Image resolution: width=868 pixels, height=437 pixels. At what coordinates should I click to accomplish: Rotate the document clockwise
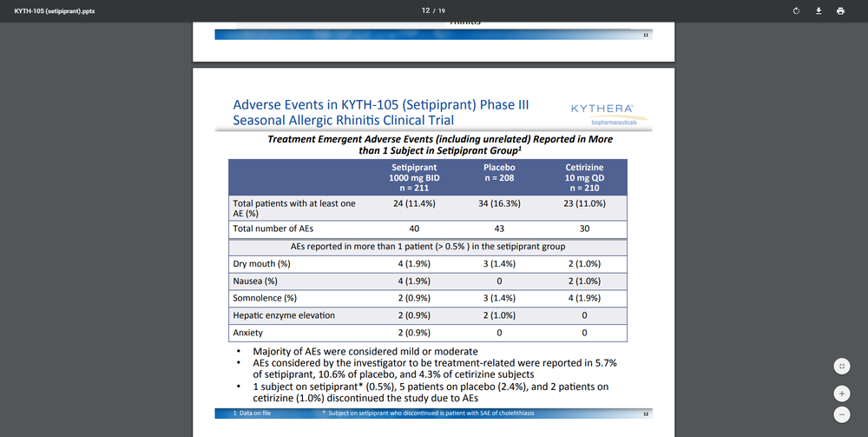coord(796,10)
